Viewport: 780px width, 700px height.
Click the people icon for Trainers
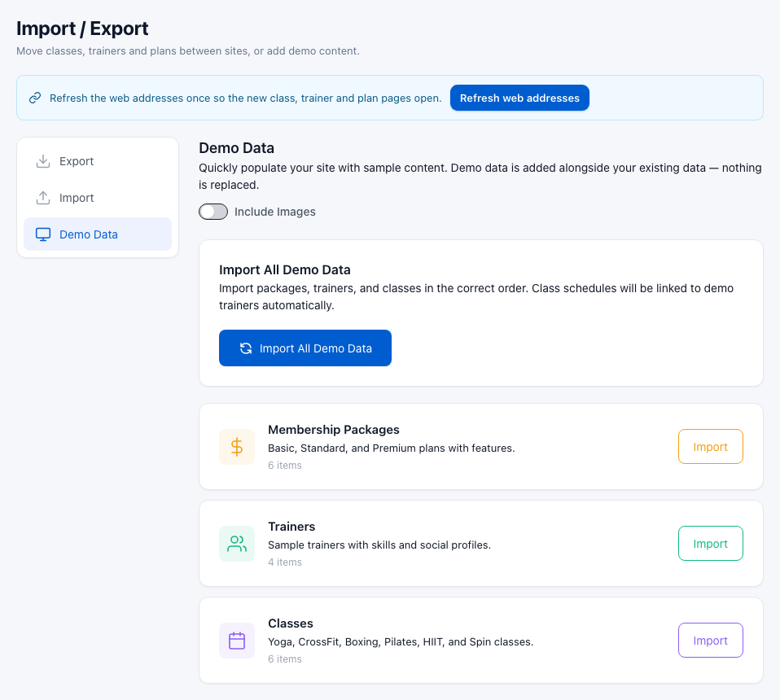point(237,544)
